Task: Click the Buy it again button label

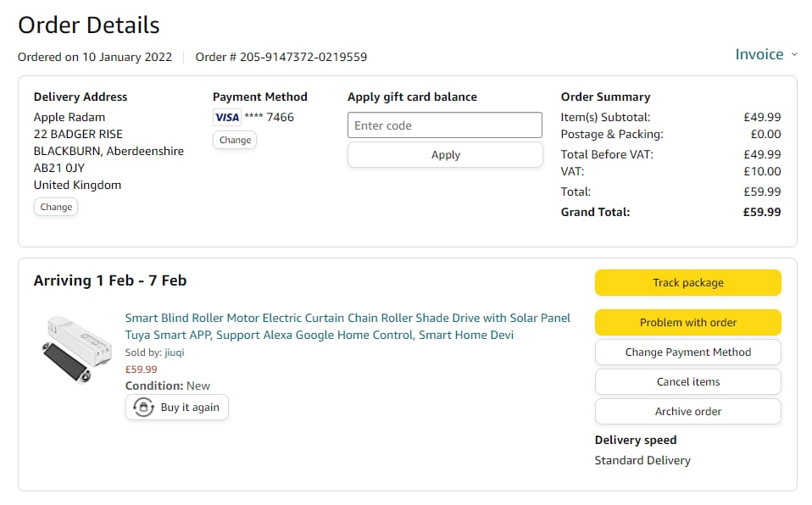Action: click(190, 408)
